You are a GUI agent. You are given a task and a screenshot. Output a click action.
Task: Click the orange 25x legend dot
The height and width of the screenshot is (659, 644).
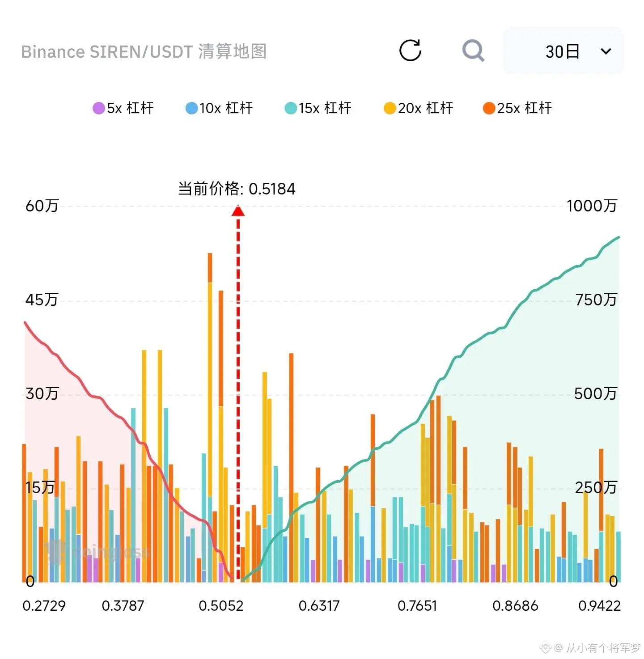coord(489,108)
